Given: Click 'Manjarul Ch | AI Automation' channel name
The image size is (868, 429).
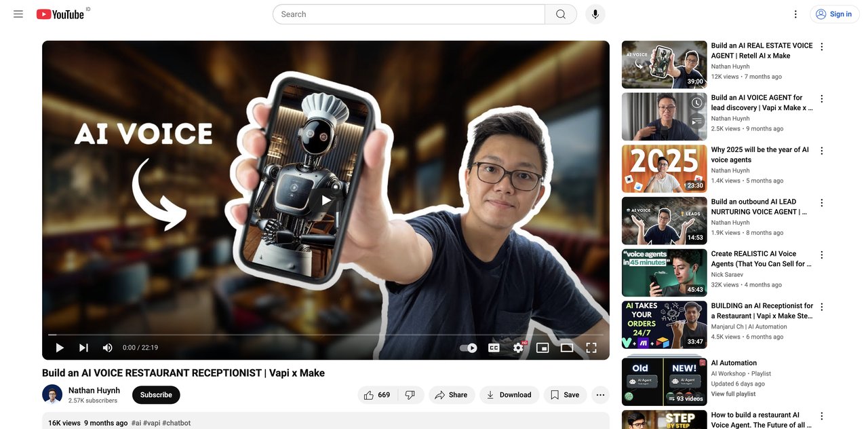Looking at the screenshot, I should click(x=749, y=327).
